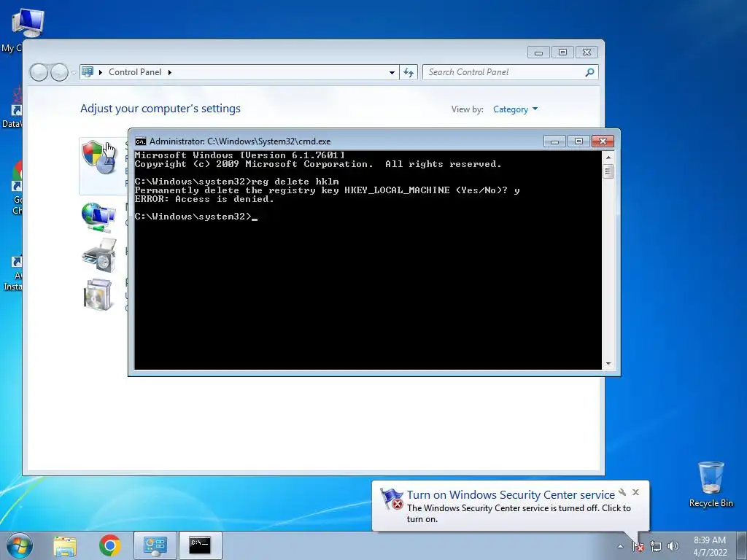
Task: Click "reg delete hklm" command text
Action: pos(295,182)
